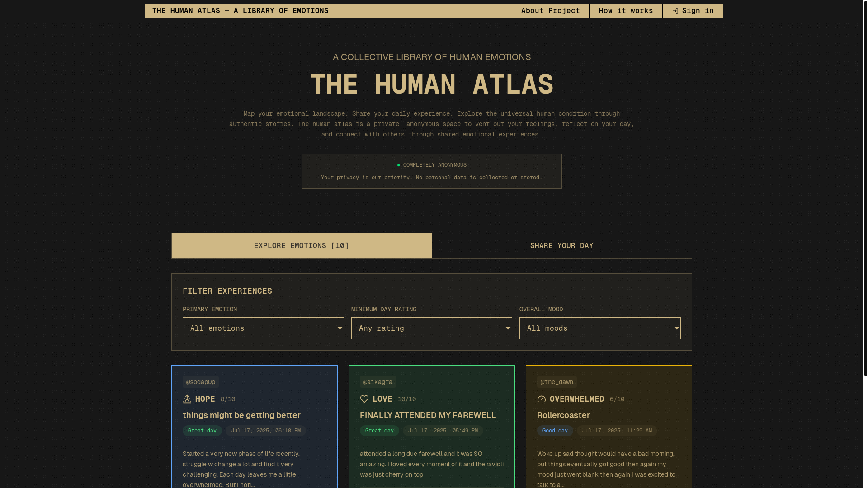Click Great day badge on Hope card

(x=202, y=431)
